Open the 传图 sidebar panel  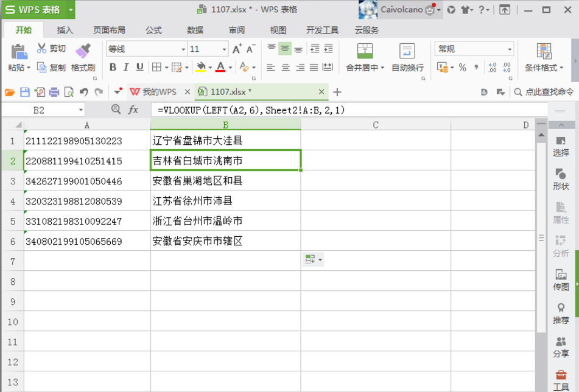[x=561, y=280]
